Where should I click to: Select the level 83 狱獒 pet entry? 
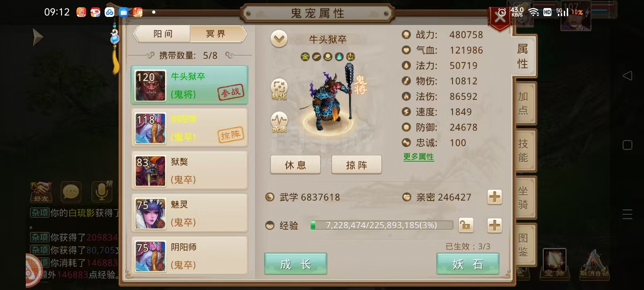[189, 170]
